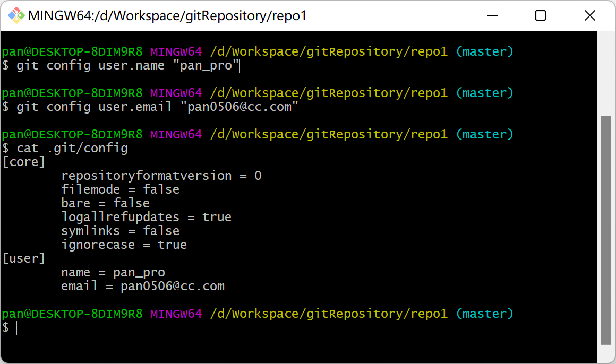Click the [user] section header

point(24,258)
